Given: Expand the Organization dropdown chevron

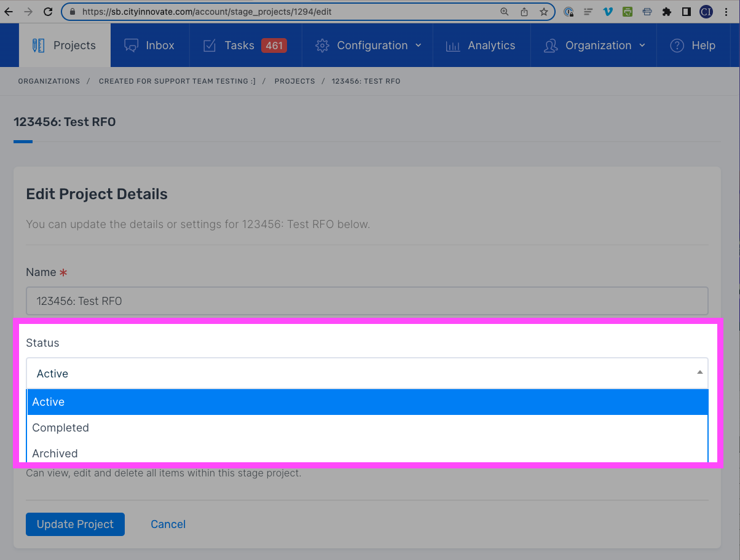Looking at the screenshot, I should coord(642,45).
